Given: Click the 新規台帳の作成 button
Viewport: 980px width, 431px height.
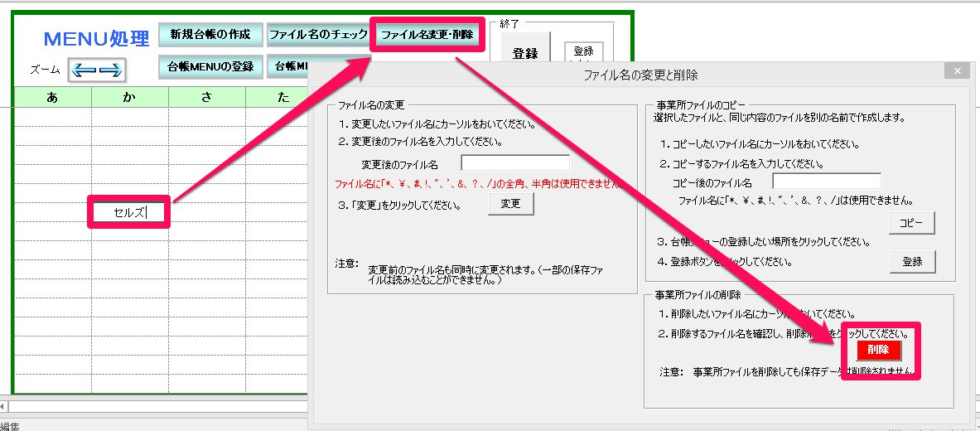Looking at the screenshot, I should pyautogui.click(x=210, y=35).
